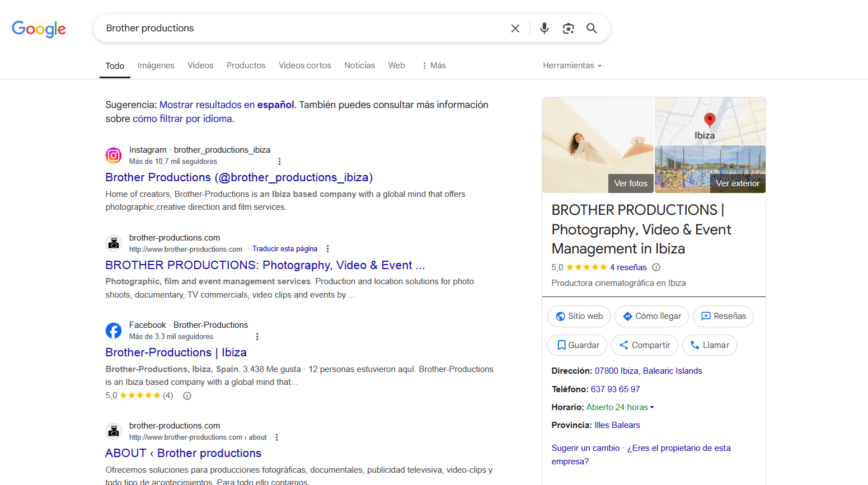
Task: Open the Traducir esta página link
Action: (x=285, y=249)
